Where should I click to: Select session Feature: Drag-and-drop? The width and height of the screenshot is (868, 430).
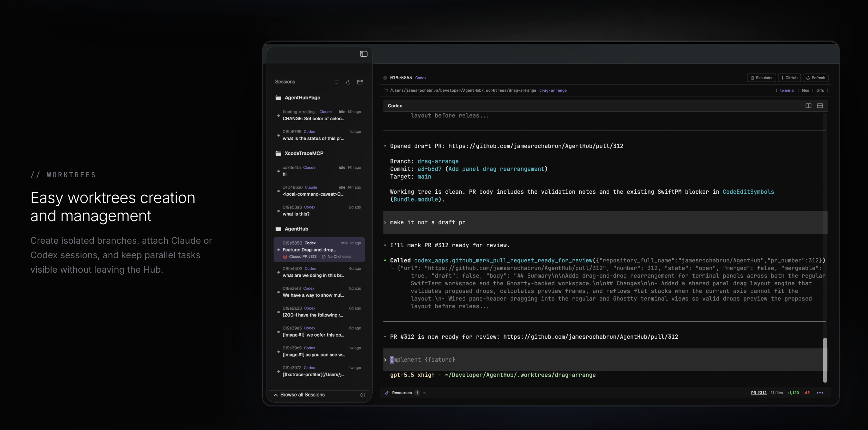(319, 250)
